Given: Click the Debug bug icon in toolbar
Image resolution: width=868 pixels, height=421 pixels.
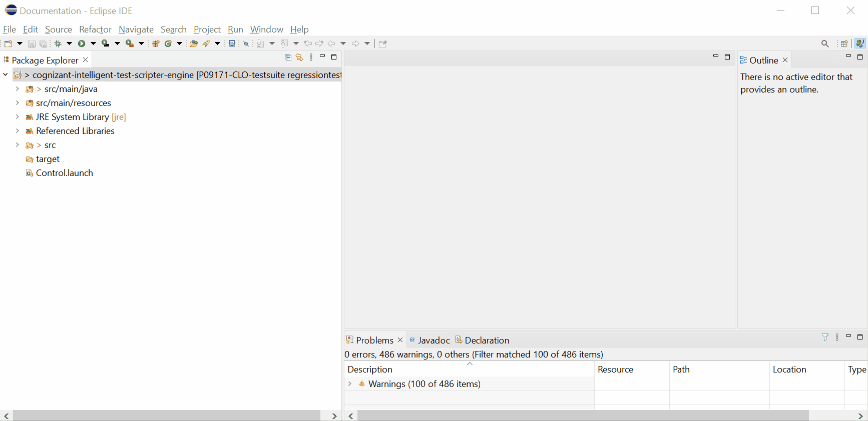Looking at the screenshot, I should [x=58, y=43].
